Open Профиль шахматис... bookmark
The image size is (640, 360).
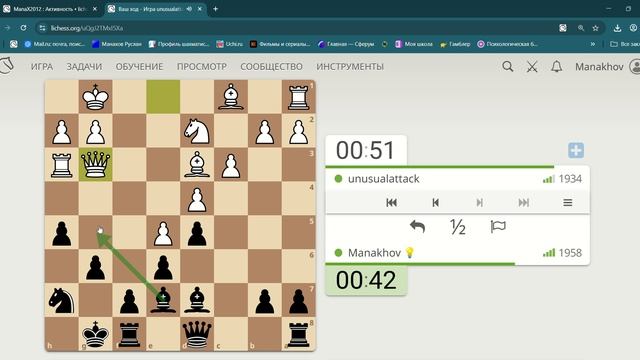tap(179, 44)
